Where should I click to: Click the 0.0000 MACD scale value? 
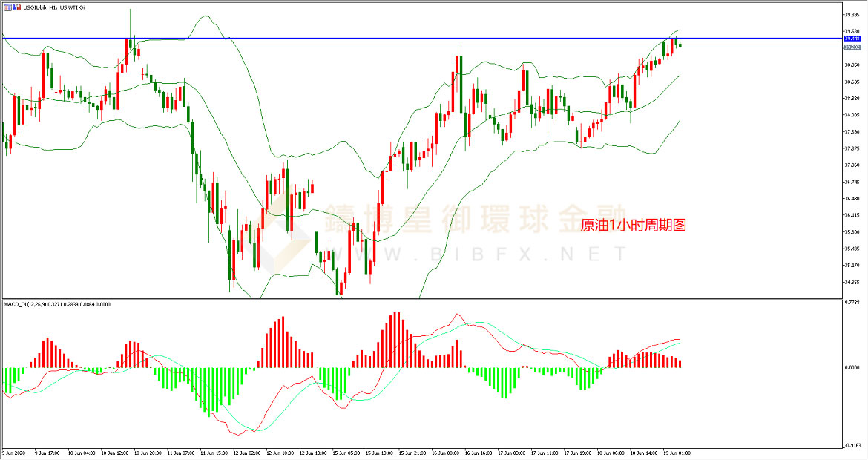[x=852, y=367]
